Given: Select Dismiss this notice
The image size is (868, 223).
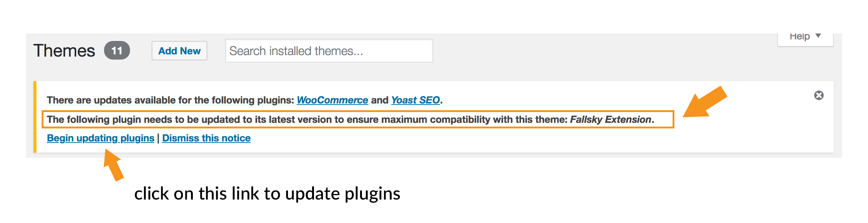Looking at the screenshot, I should pyautogui.click(x=207, y=138).
